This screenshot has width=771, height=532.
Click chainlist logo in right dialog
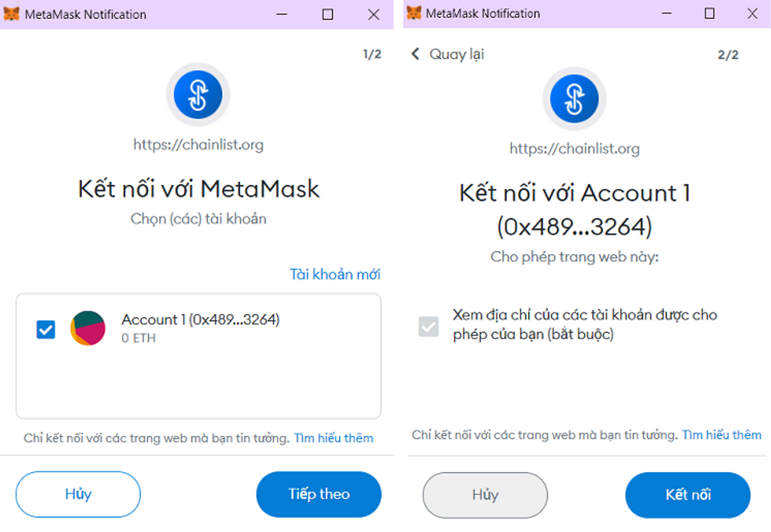coord(574,99)
